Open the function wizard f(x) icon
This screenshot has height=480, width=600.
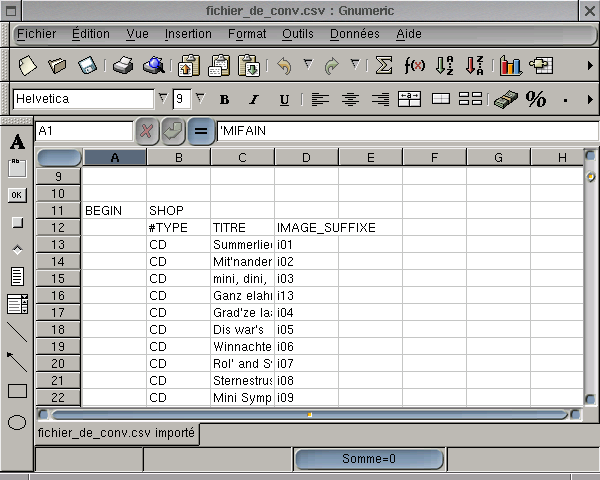pyautogui.click(x=414, y=66)
